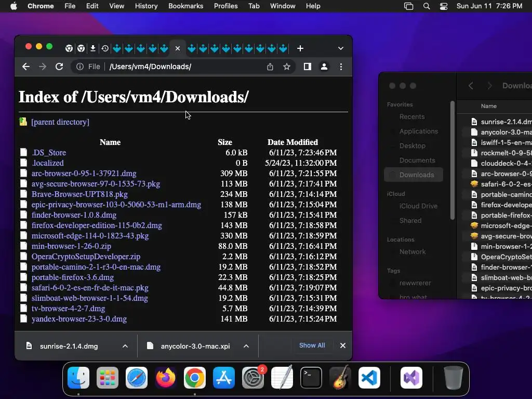This screenshot has height=399, width=532.
Task: Click portable-firefox-3.6.dmg
Action: [73, 277]
